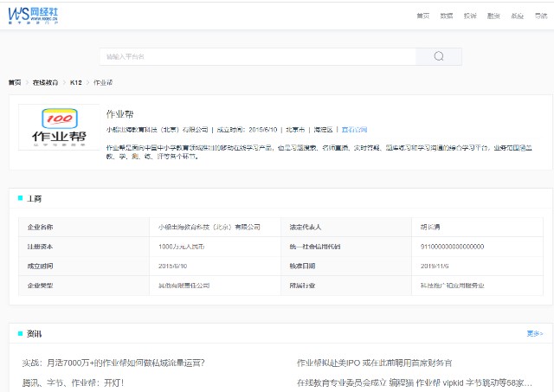
Task: Click the 2019/11/5 approval date cell
Action: tap(477, 266)
